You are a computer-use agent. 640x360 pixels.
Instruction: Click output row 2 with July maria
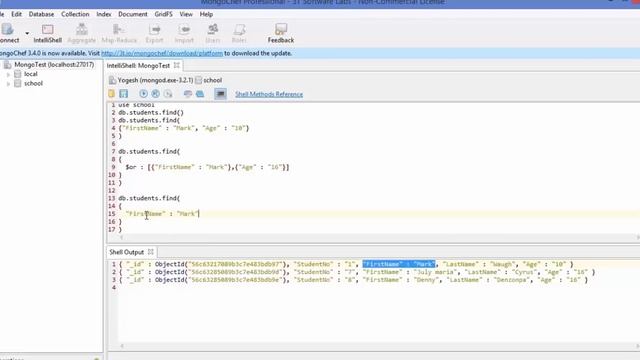pos(357,272)
